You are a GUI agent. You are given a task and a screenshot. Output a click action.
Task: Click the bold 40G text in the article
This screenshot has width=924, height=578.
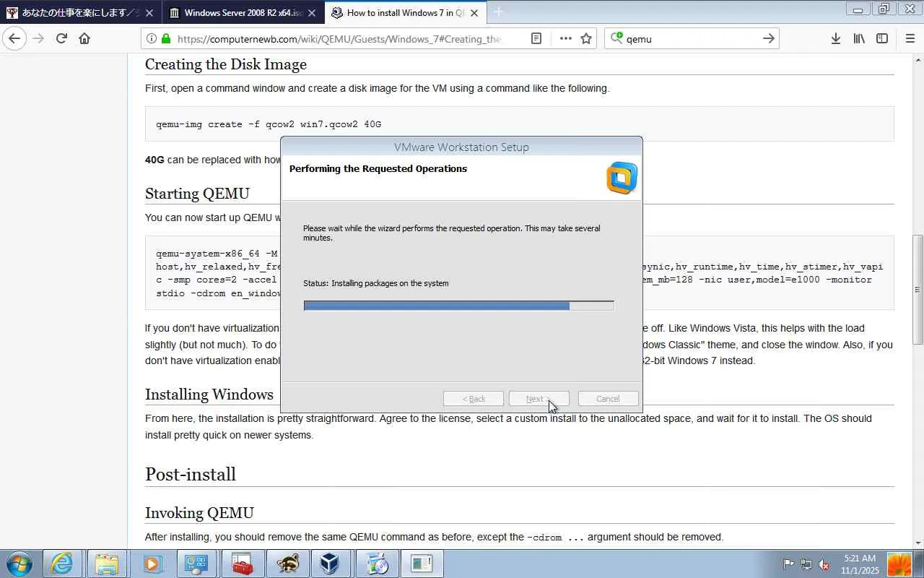tap(154, 160)
